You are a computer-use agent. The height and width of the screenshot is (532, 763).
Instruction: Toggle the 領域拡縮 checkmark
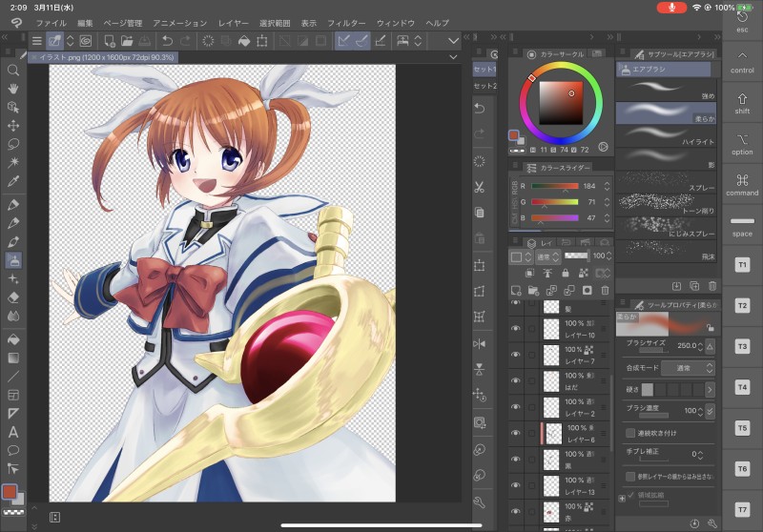point(631,495)
